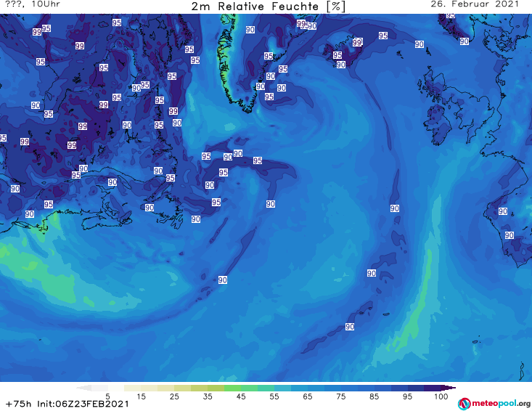Select the date "26. Februar 2021"
The image size is (532, 411).
(x=475, y=4)
